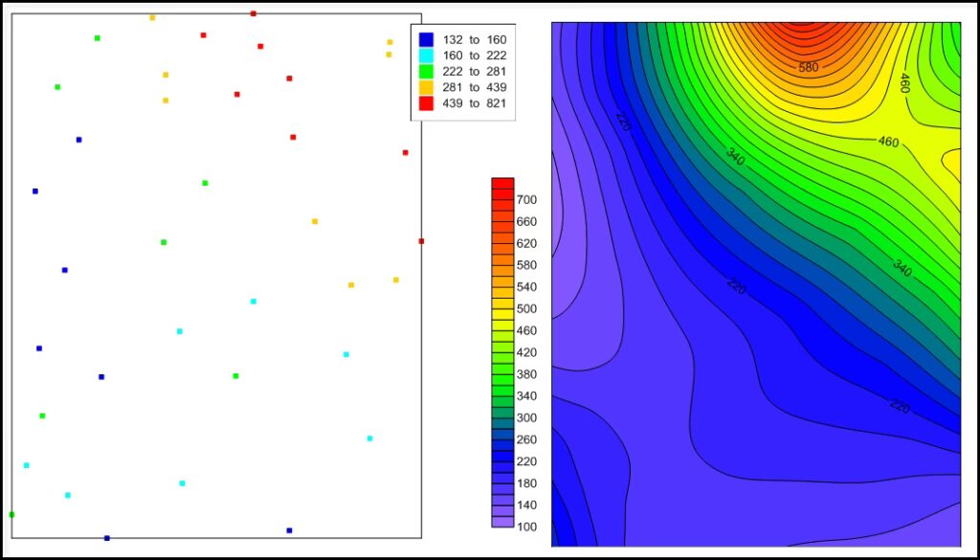Click the red top band of the color scale
980x560 pixels.
pos(502,183)
